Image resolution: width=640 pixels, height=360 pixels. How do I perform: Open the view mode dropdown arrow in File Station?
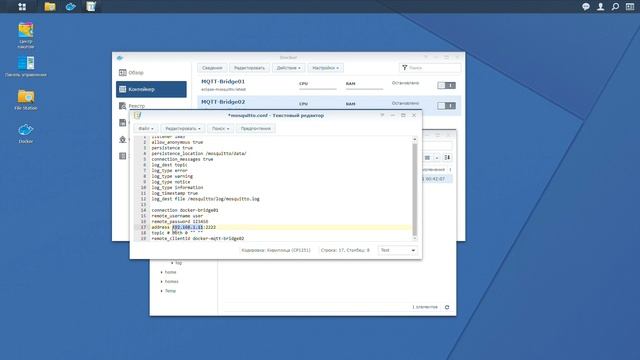437,158
